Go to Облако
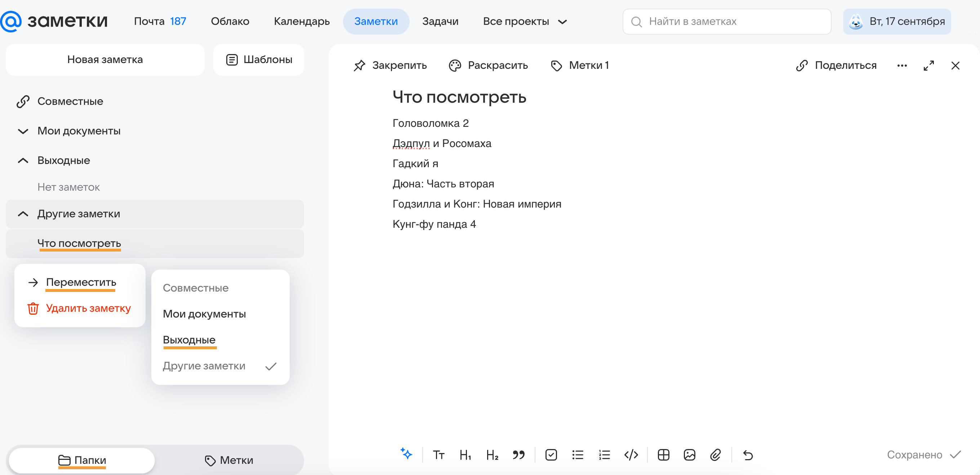Screen dimensions: 980x475 pyautogui.click(x=230, y=22)
